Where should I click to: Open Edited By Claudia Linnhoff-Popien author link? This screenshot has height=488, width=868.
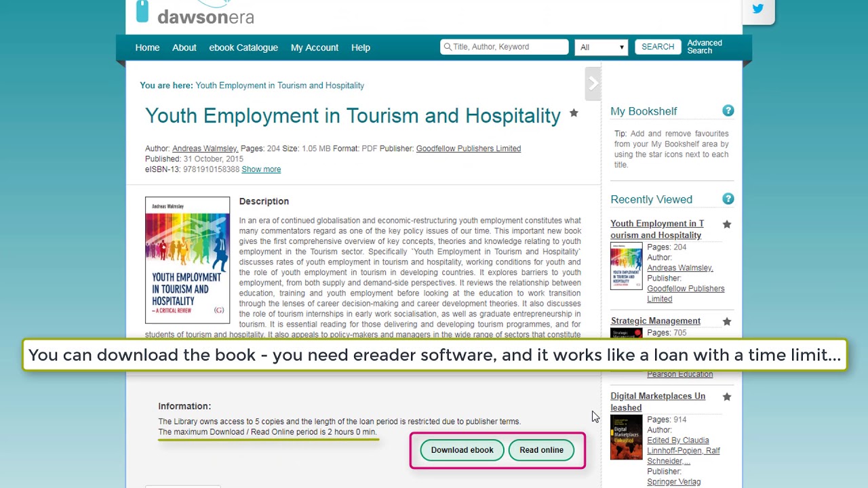(684, 451)
